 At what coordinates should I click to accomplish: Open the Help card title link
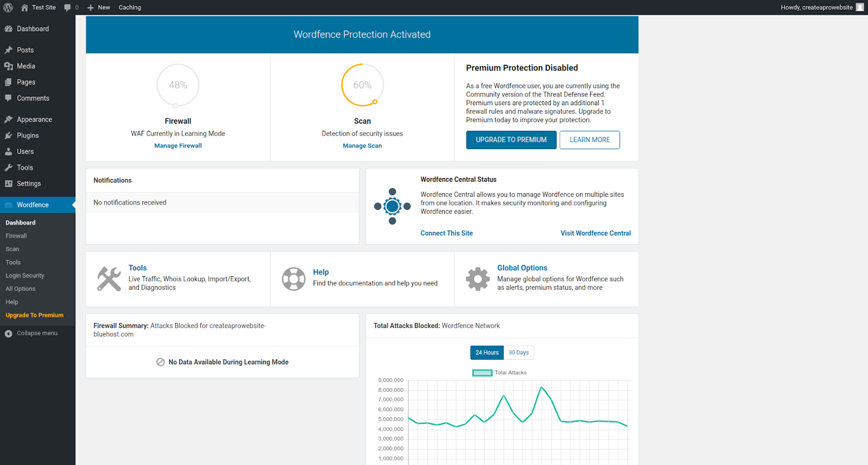point(321,272)
